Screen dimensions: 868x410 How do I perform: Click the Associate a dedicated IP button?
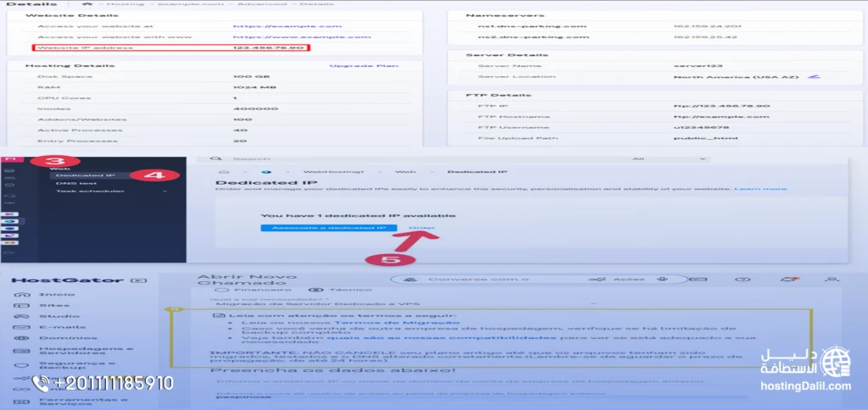tap(329, 228)
